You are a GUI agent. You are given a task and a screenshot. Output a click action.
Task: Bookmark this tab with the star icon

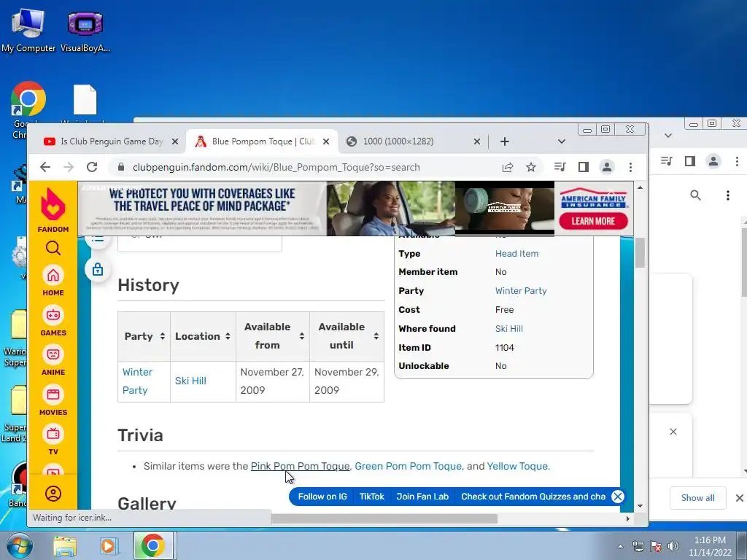click(x=531, y=167)
